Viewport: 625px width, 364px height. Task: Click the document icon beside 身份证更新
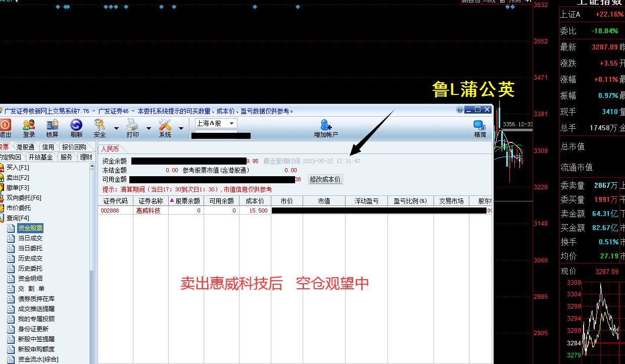(x=11, y=329)
